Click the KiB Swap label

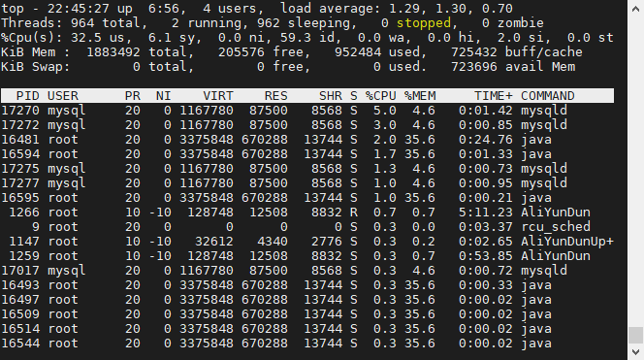click(36, 67)
